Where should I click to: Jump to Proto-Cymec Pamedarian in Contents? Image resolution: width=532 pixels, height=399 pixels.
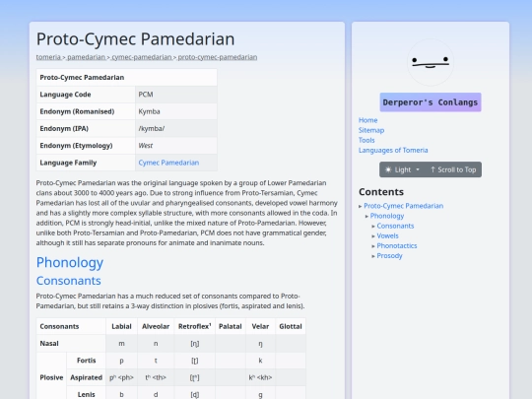point(403,206)
